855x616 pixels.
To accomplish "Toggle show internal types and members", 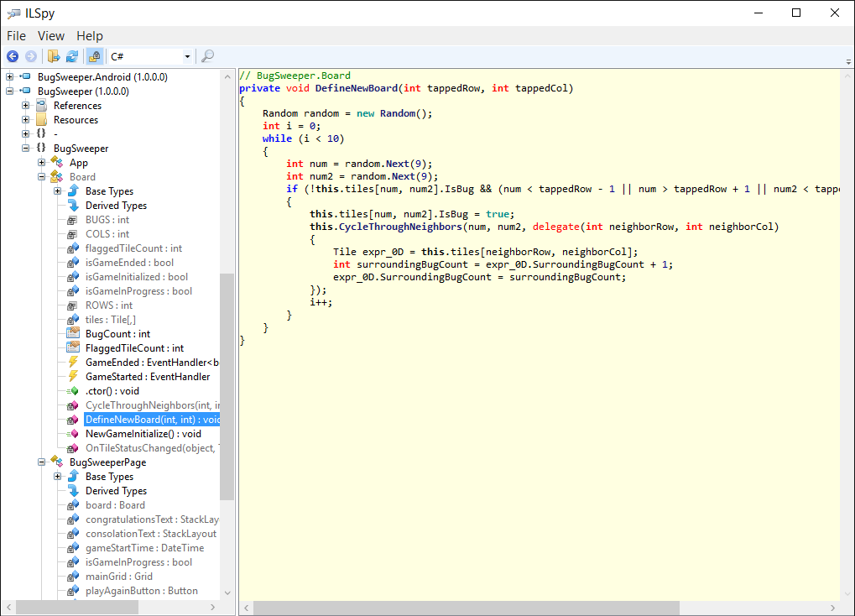I will click(94, 56).
